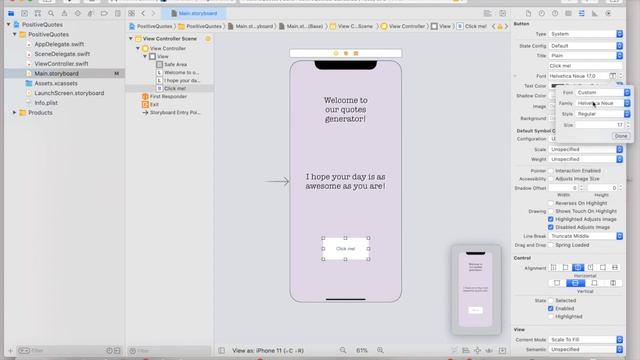The image size is (640, 360).
Task: Collapse View Controller Scene in outline
Action: pyautogui.click(x=131, y=39)
